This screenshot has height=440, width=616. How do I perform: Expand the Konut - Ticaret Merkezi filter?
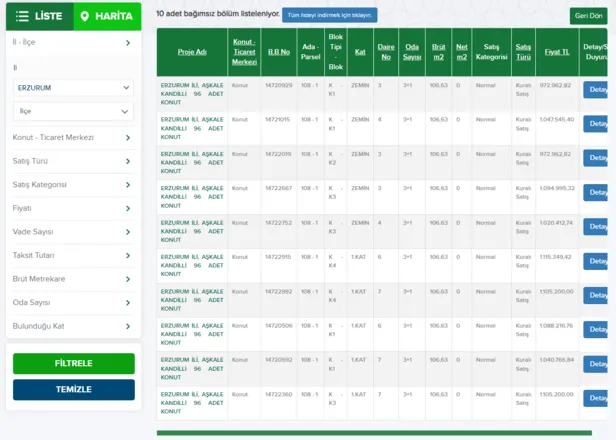tap(72, 137)
